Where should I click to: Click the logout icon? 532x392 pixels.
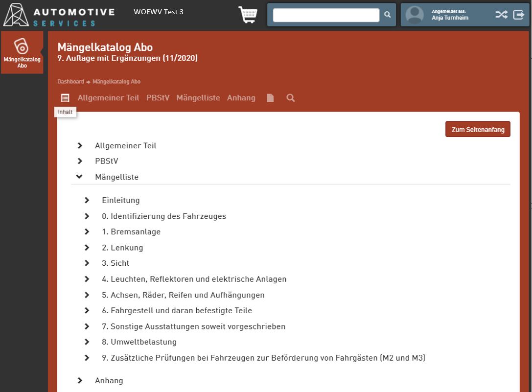pyautogui.click(x=518, y=15)
